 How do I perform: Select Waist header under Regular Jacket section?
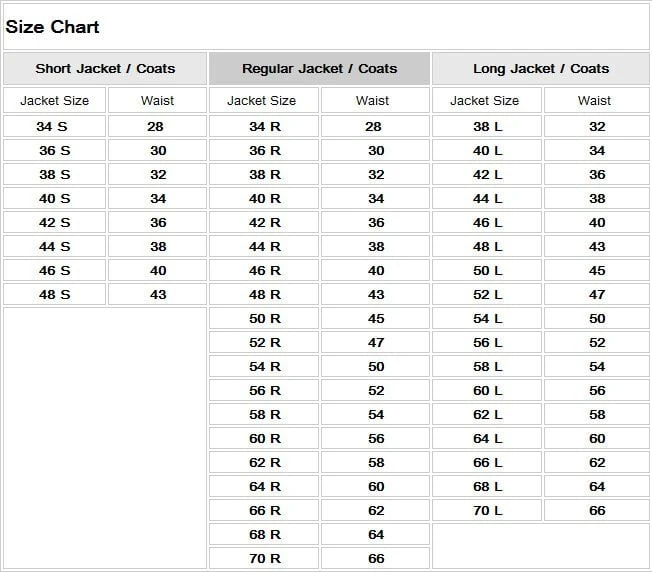(372, 101)
